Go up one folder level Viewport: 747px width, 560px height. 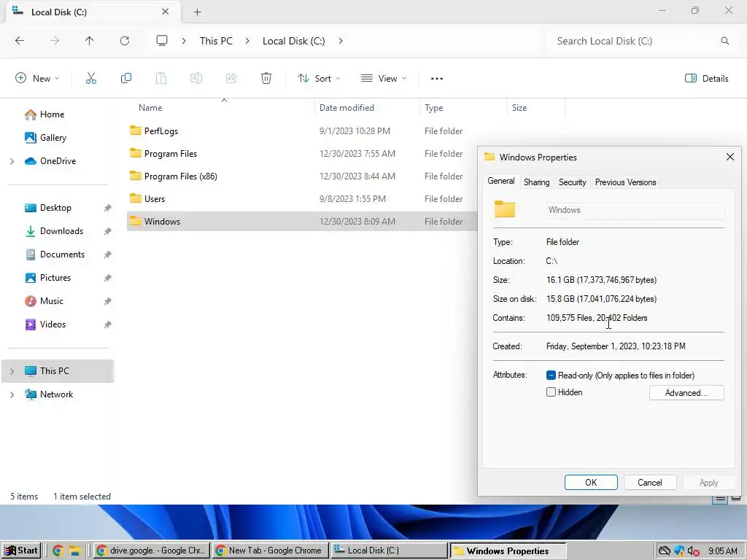90,41
